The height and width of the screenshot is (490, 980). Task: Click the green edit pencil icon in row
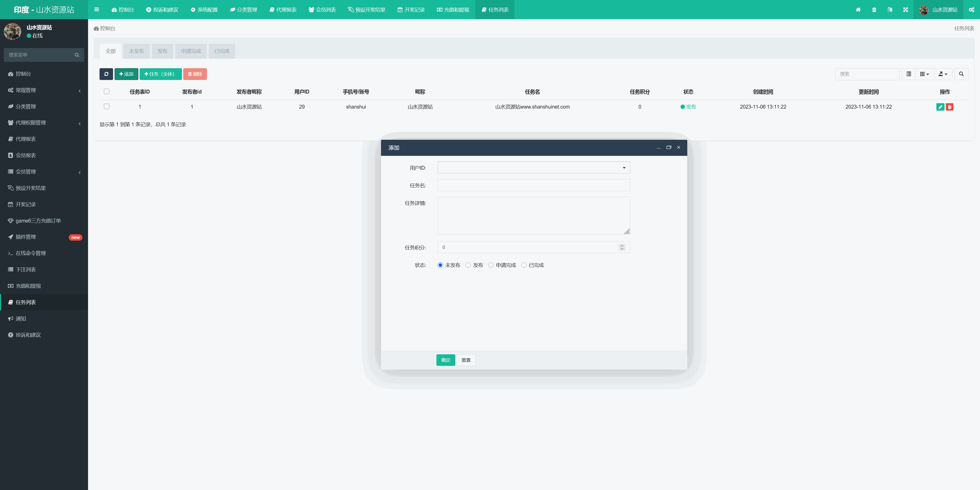tap(940, 107)
